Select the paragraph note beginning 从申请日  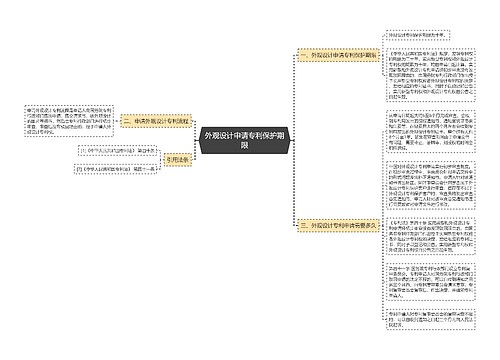click(x=431, y=131)
